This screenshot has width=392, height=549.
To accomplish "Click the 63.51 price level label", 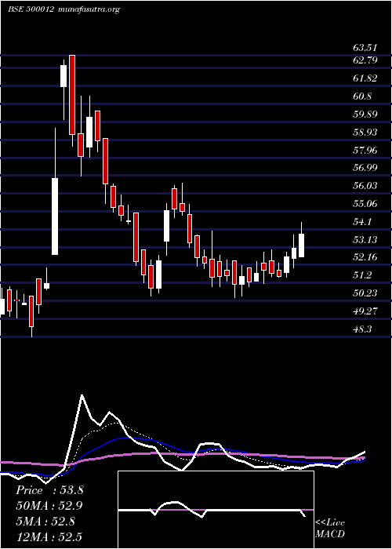I will tap(365, 48).
